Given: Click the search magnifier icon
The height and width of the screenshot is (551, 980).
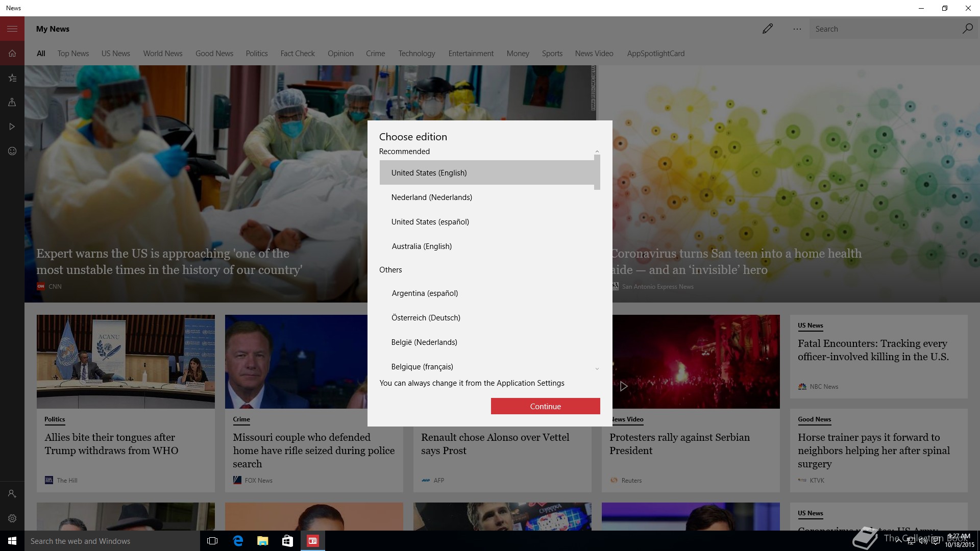Looking at the screenshot, I should (967, 29).
